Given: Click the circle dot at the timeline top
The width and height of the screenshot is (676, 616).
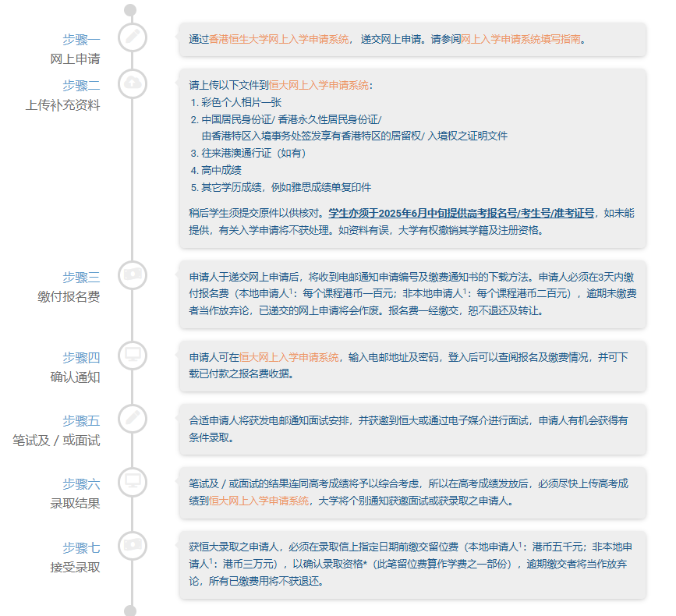Looking at the screenshot, I should 131,9.
